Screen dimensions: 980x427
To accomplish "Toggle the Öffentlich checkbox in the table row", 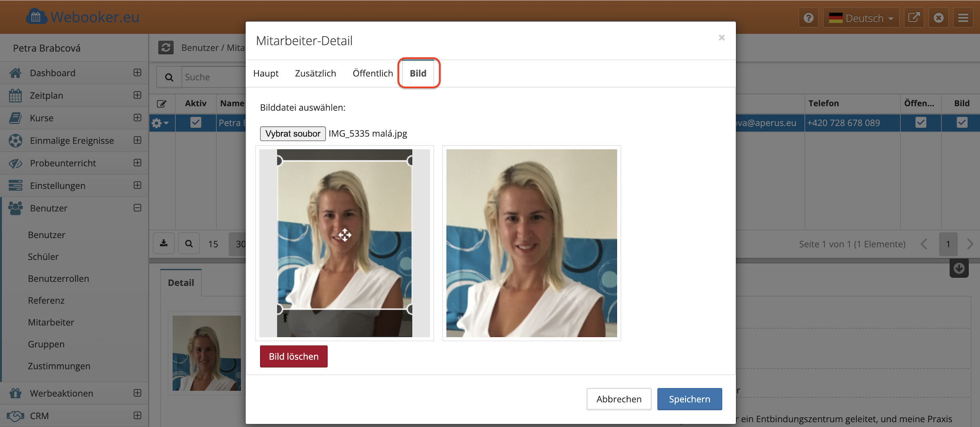I will click(921, 123).
